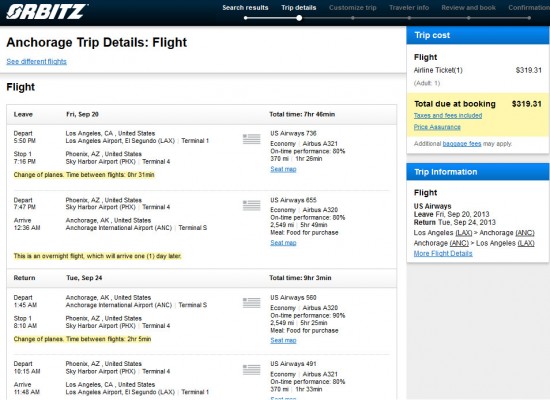Select the Customize trip step
Viewport: 550px width, 400px height.
click(353, 8)
